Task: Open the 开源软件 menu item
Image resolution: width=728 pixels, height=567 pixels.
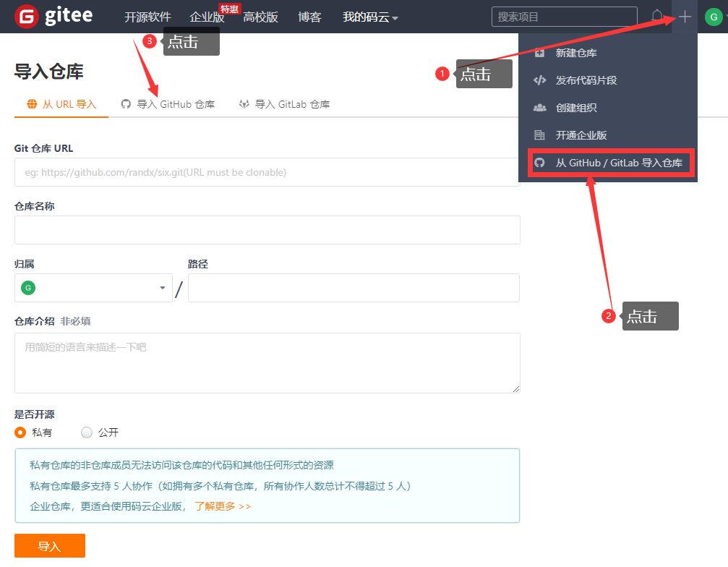Action: tap(148, 17)
